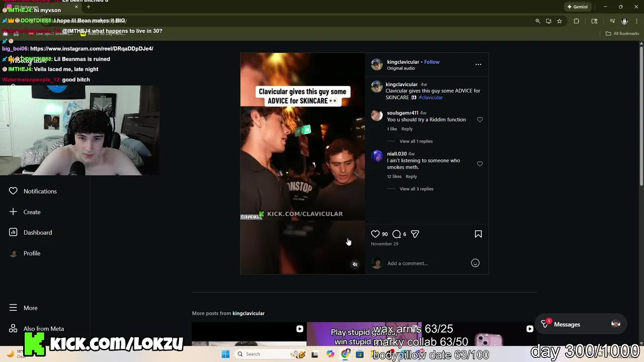This screenshot has height=362, width=644.
Task: Go to Profile in Instagram sidebar
Action: pos(32,253)
